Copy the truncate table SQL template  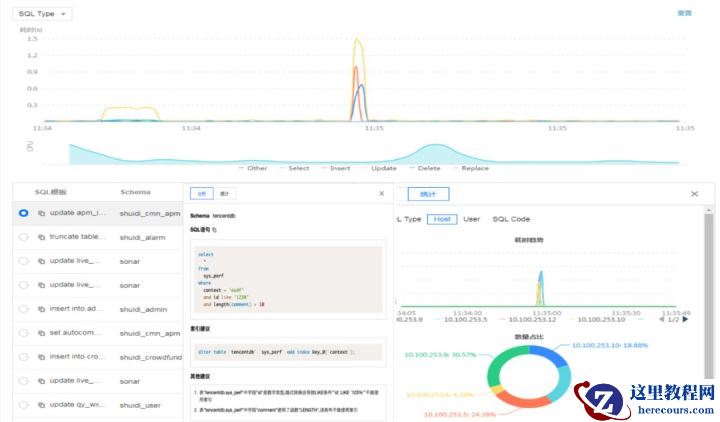pos(41,237)
